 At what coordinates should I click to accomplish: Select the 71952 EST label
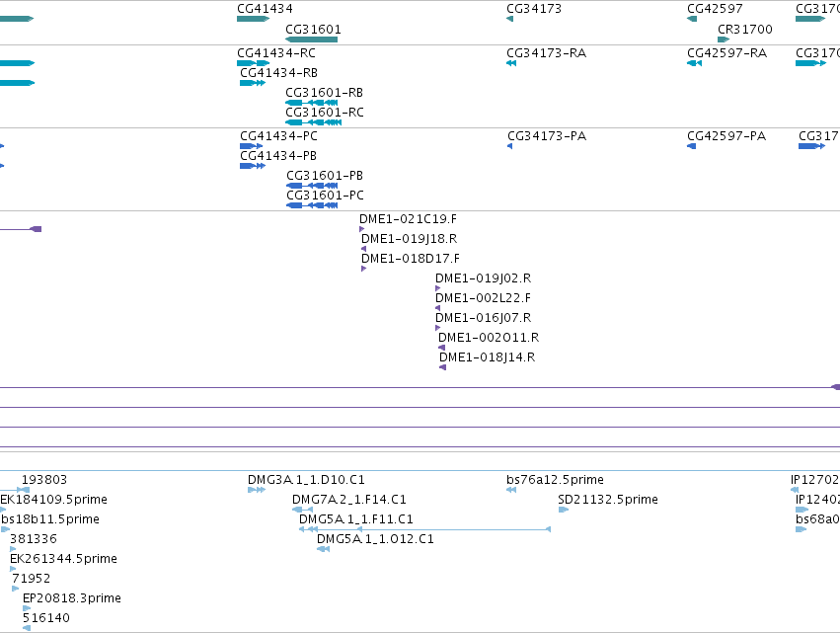click(x=31, y=580)
